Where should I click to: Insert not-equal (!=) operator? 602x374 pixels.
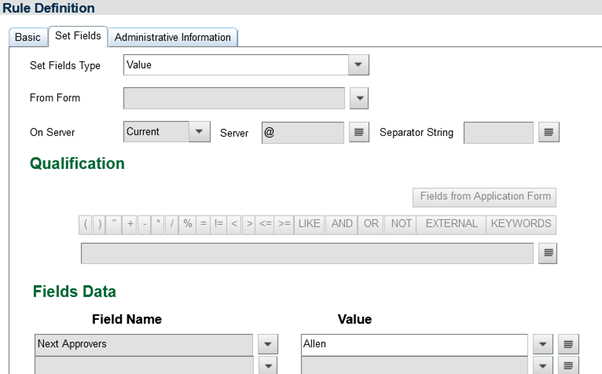tap(218, 225)
